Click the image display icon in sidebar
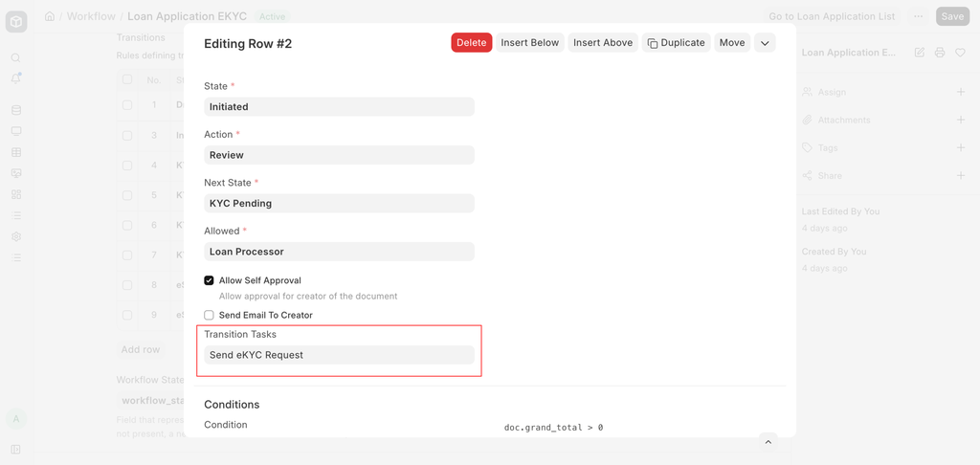The height and width of the screenshot is (465, 980). pos(16,173)
